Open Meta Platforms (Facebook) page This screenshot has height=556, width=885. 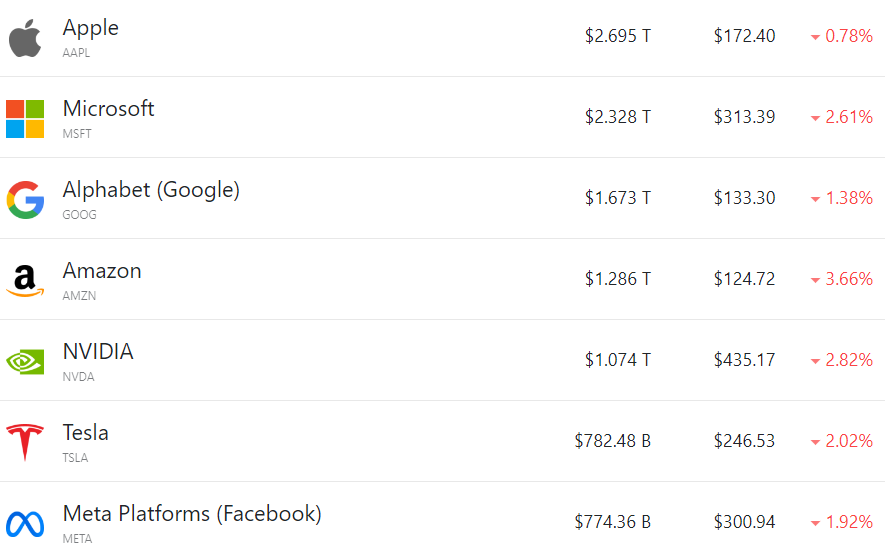[192, 514]
